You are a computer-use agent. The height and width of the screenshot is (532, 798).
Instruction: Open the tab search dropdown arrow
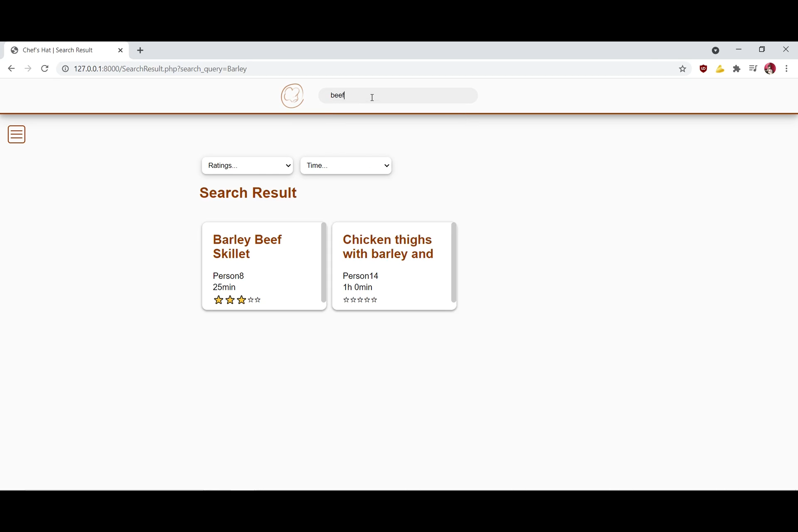(x=715, y=51)
